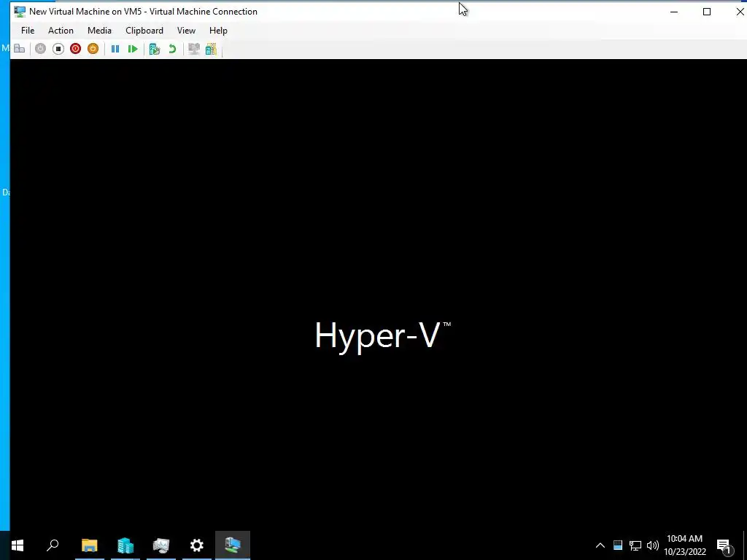
Task: Save VM state with the orange icon
Action: [93, 49]
